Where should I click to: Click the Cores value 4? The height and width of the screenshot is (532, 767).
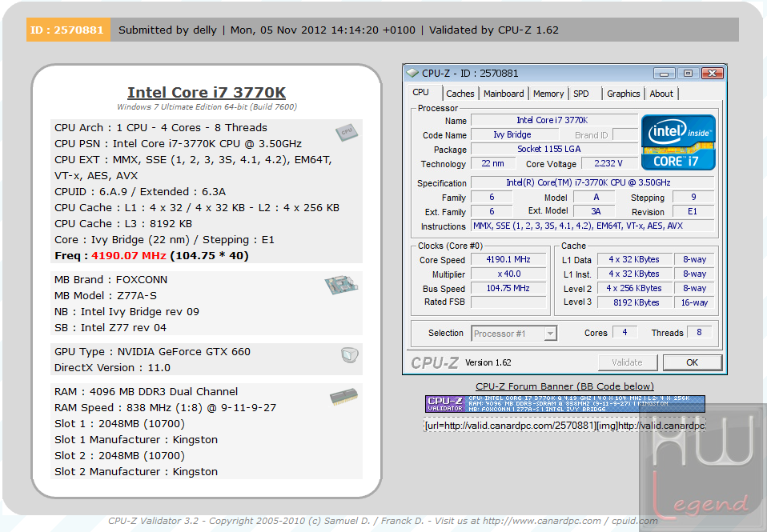(x=624, y=333)
